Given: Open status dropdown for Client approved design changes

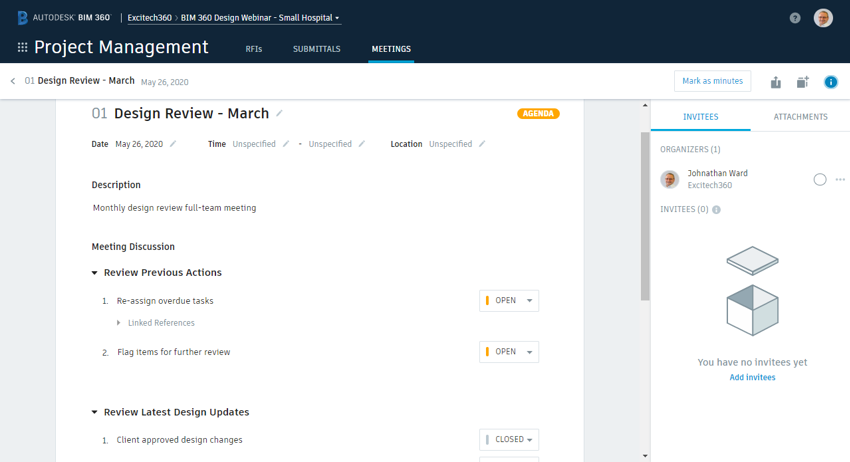Looking at the screenshot, I should (x=509, y=439).
